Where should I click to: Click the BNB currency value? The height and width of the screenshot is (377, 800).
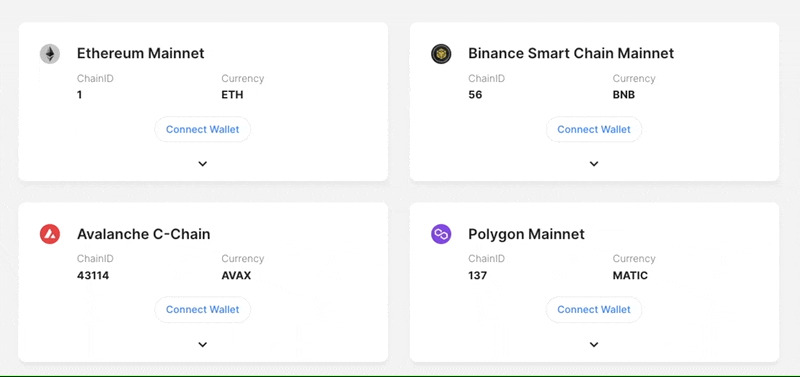tap(623, 95)
